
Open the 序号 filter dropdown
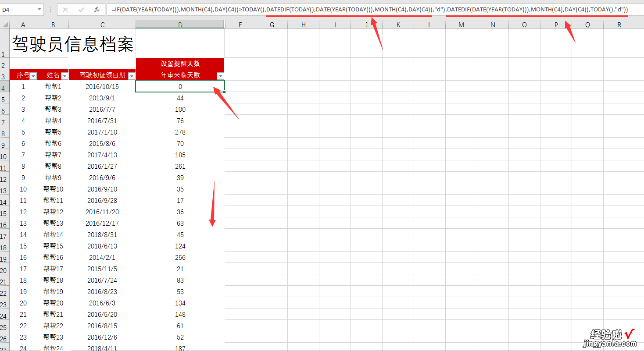click(33, 76)
